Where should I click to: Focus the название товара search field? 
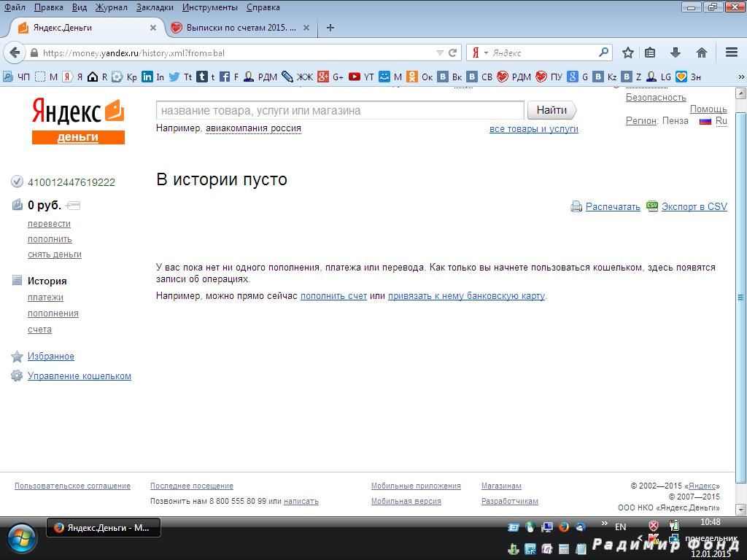(340, 111)
